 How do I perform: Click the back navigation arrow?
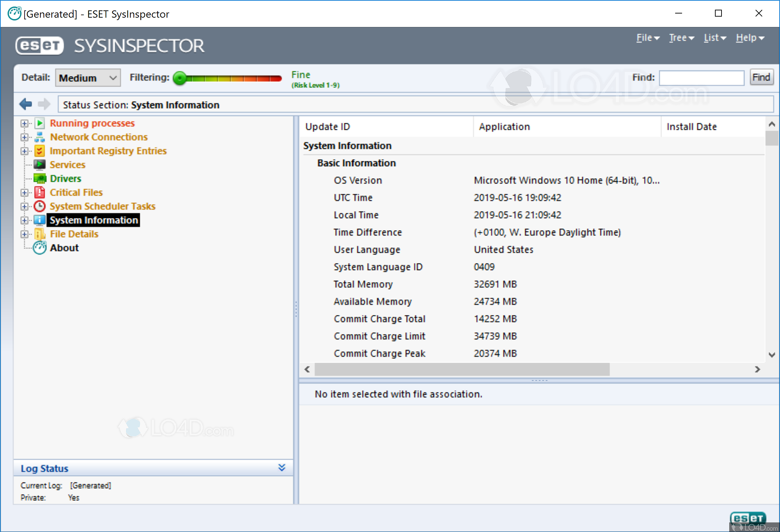tap(25, 104)
